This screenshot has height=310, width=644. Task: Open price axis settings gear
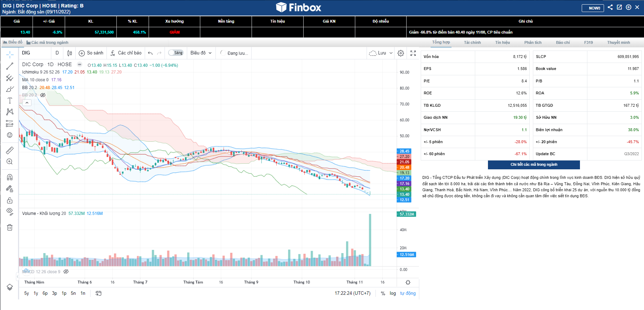(408, 282)
